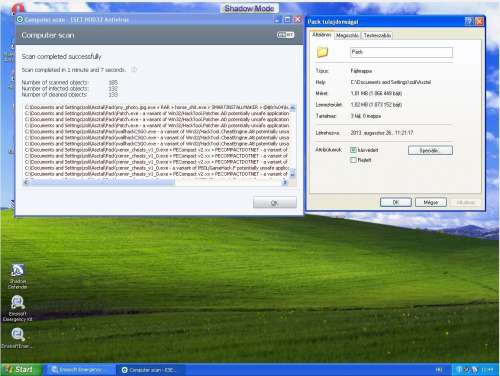Click the scan log horizontal scroll-left arrow
Screen dimensions: 500x376
point(27,182)
